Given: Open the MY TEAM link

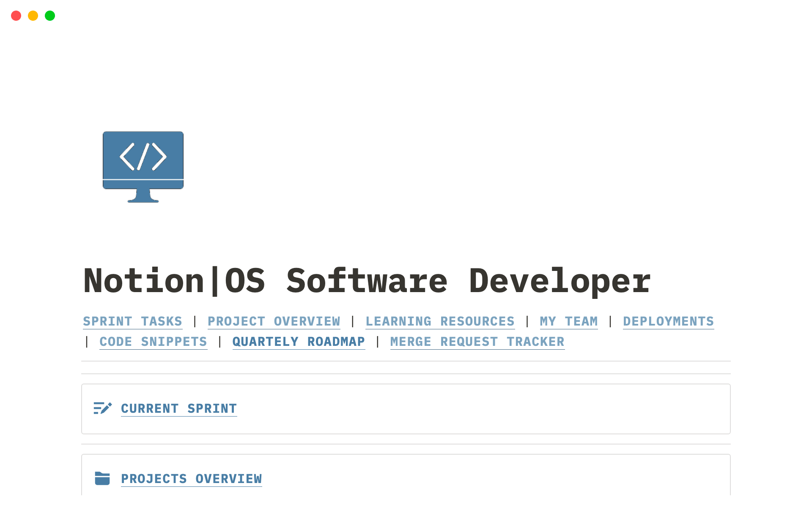Looking at the screenshot, I should (x=568, y=321).
